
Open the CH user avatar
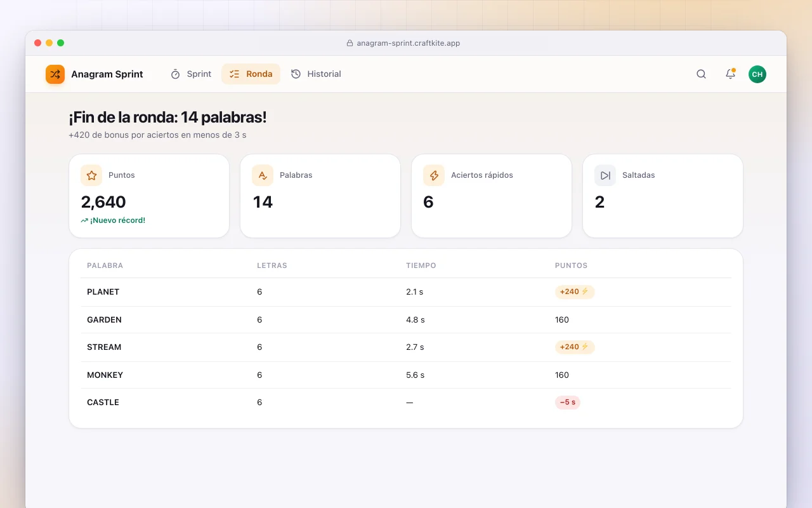click(x=757, y=74)
